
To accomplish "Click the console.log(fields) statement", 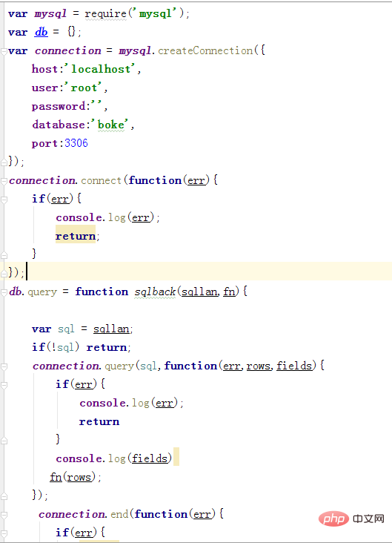I will point(114,458).
